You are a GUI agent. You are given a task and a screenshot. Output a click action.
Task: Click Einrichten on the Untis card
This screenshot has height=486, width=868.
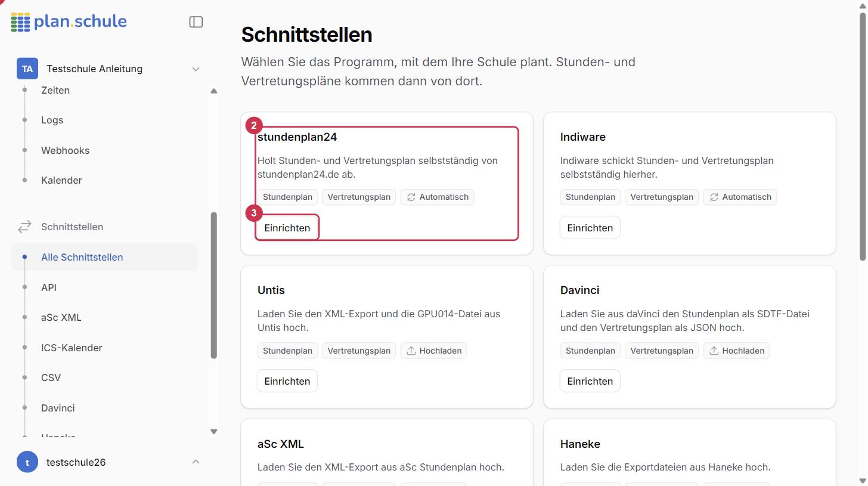coord(287,381)
